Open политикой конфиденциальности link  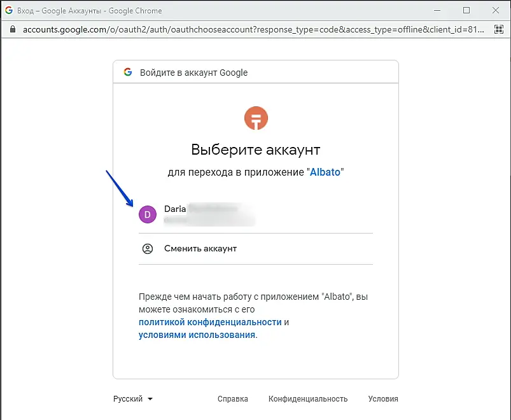pyautogui.click(x=210, y=322)
